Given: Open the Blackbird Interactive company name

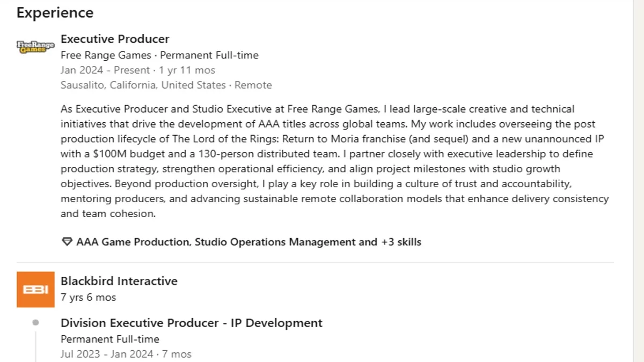Looking at the screenshot, I should (119, 281).
